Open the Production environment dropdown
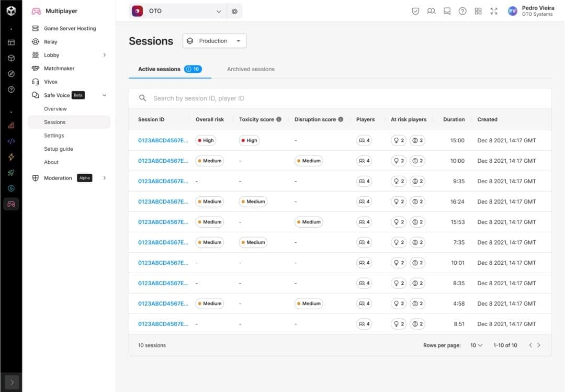 tap(214, 41)
